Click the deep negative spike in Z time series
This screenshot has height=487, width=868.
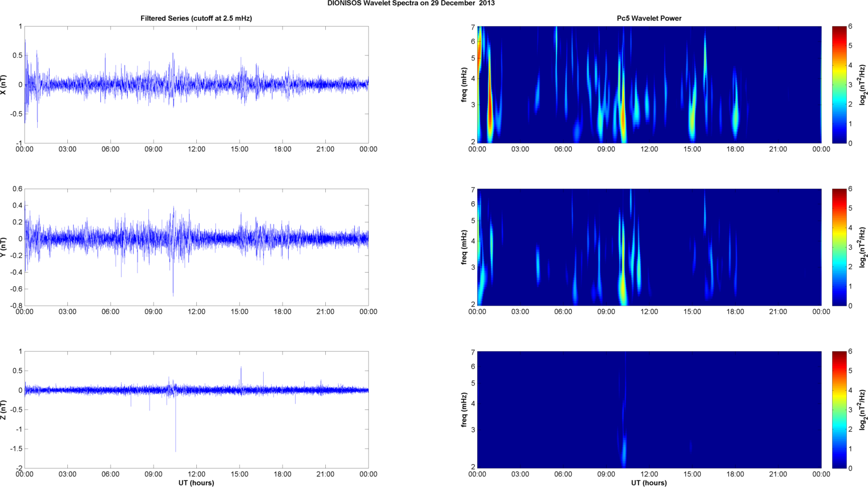[x=175, y=422]
